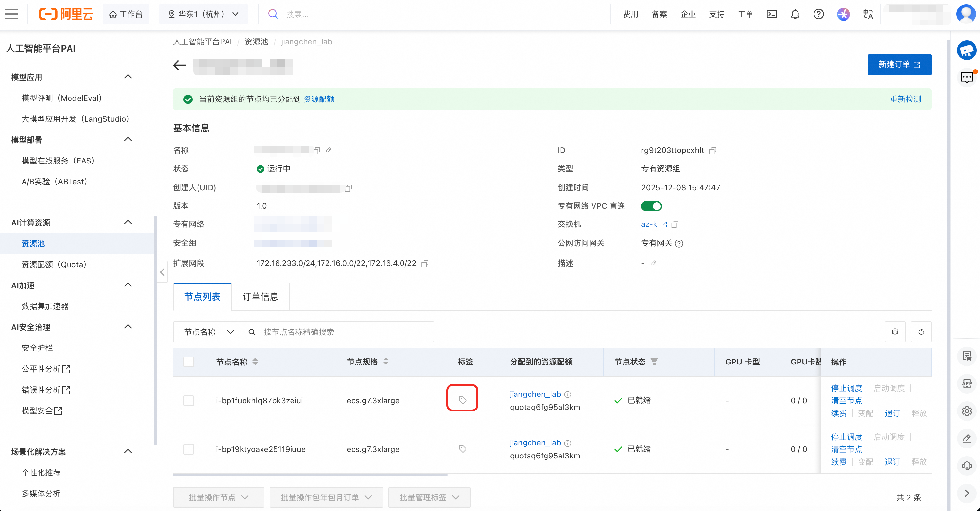The width and height of the screenshot is (980, 511).
Task: Open the region selector 华东1（杭州）
Action: tap(203, 14)
